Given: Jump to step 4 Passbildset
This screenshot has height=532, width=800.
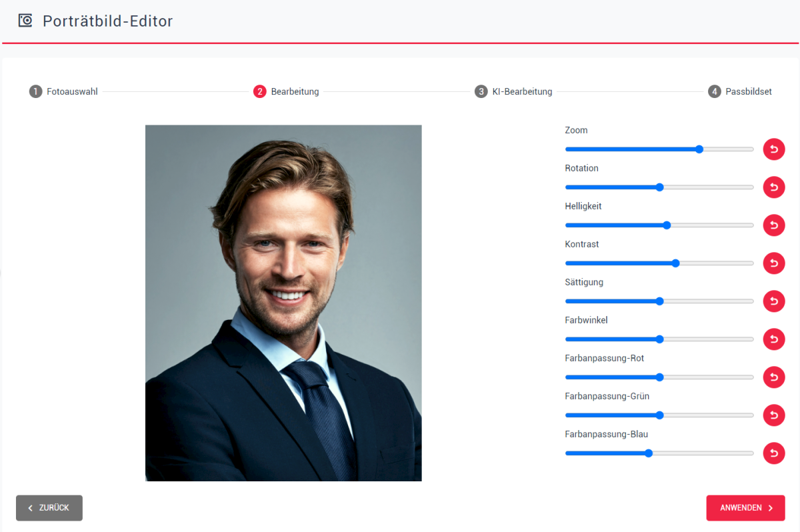Looking at the screenshot, I should [x=740, y=91].
